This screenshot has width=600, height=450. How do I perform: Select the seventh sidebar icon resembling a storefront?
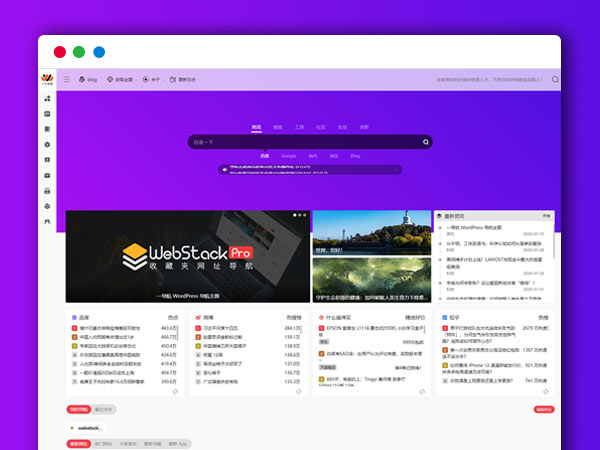(x=47, y=191)
